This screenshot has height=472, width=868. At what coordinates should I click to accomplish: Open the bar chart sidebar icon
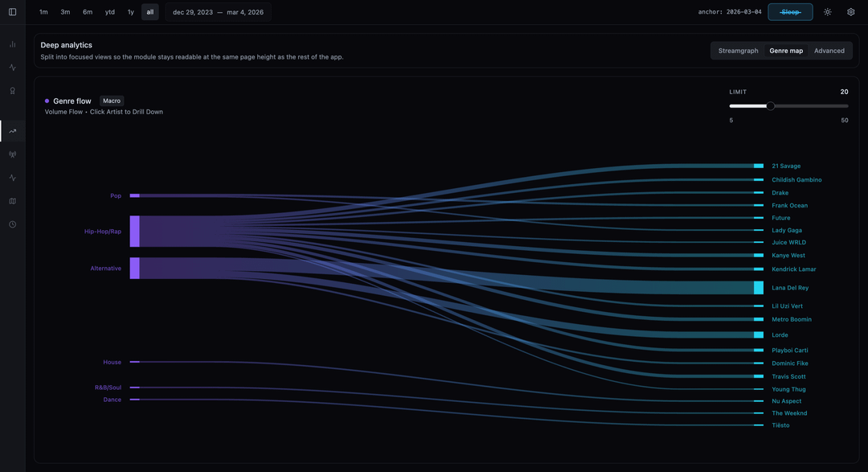pyautogui.click(x=12, y=44)
